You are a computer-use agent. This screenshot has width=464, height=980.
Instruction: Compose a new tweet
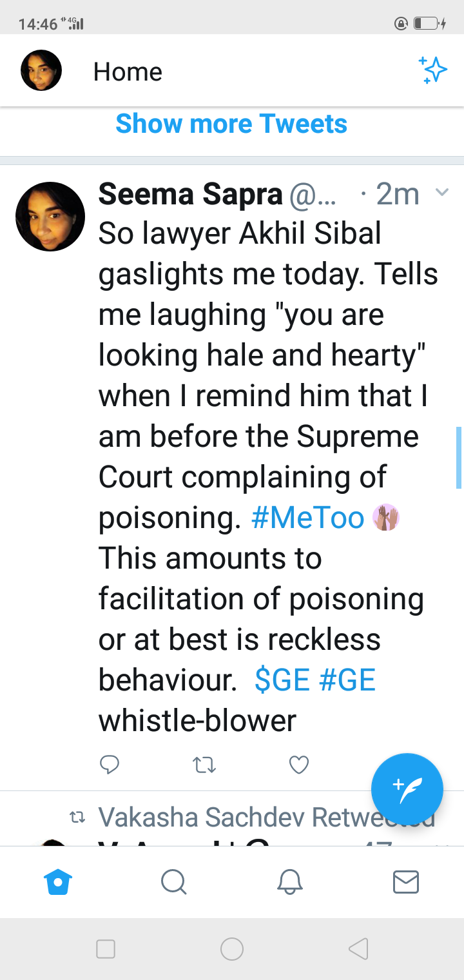click(407, 789)
